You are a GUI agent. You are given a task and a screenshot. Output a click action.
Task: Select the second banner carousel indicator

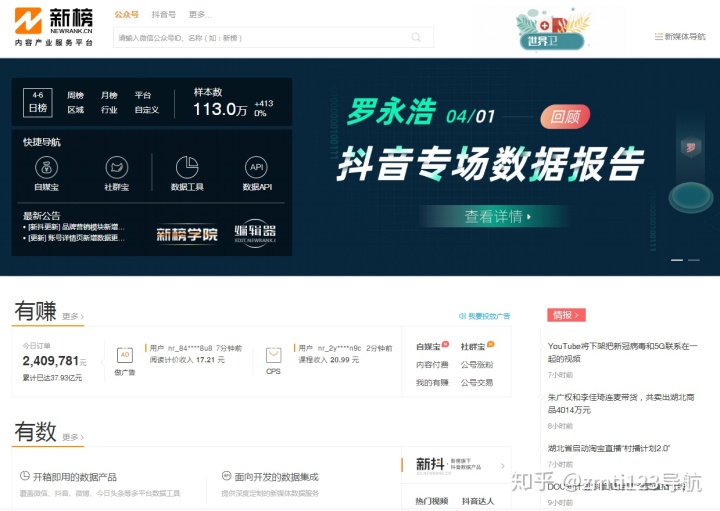694,260
